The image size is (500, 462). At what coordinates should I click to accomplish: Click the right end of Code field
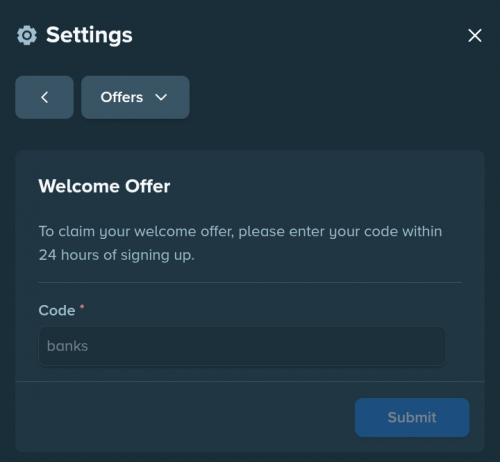click(x=433, y=346)
